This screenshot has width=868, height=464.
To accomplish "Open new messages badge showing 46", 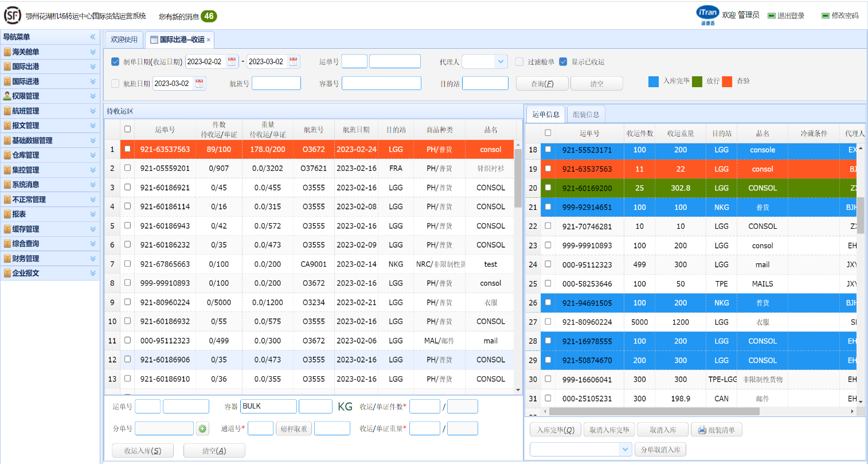I will pos(209,16).
